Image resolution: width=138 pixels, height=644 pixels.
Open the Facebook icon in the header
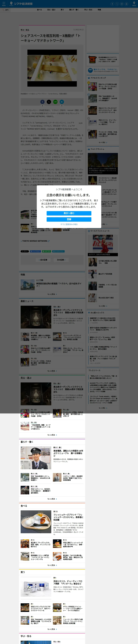[112, 4]
